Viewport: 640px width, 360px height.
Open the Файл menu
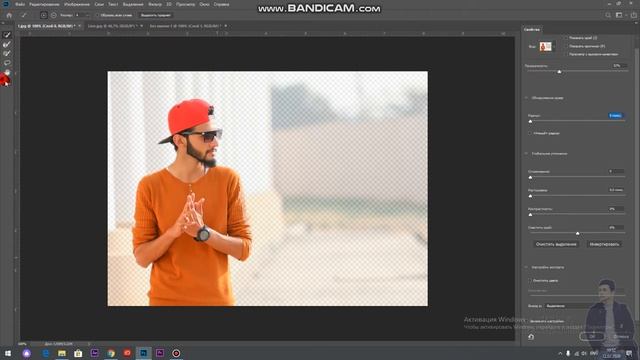click(x=20, y=4)
